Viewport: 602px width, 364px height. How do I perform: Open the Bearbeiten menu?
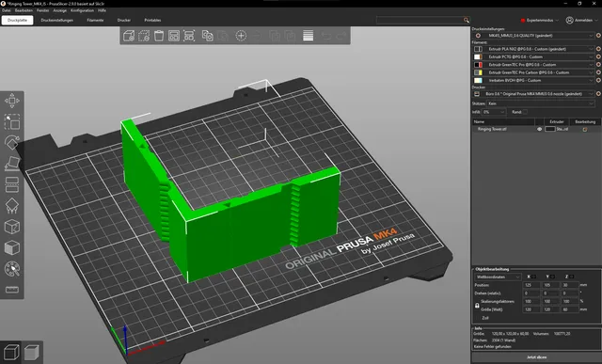(24, 10)
